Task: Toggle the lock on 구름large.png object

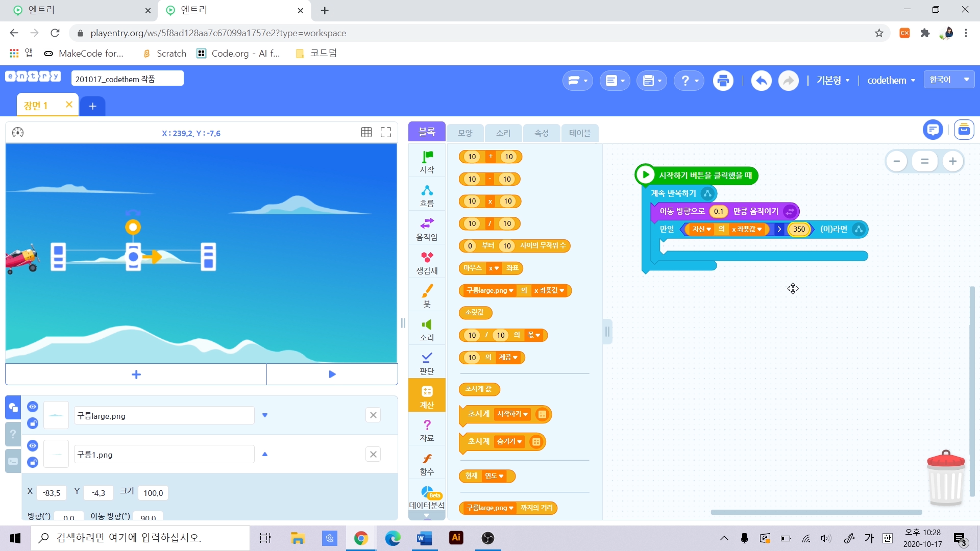Action: (33, 423)
